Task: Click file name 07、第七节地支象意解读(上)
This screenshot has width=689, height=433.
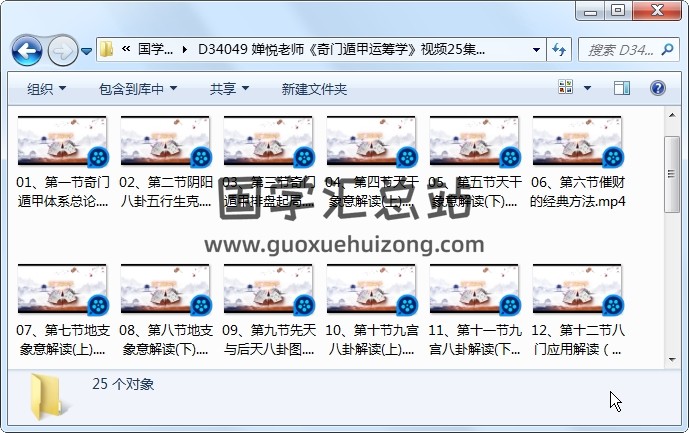Action: (x=62, y=339)
